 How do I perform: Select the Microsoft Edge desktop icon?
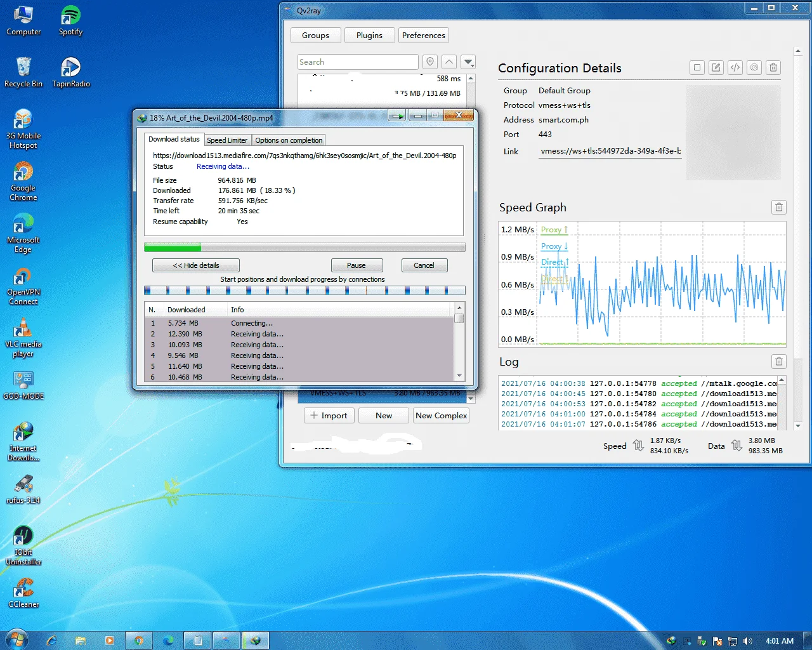[x=23, y=234]
